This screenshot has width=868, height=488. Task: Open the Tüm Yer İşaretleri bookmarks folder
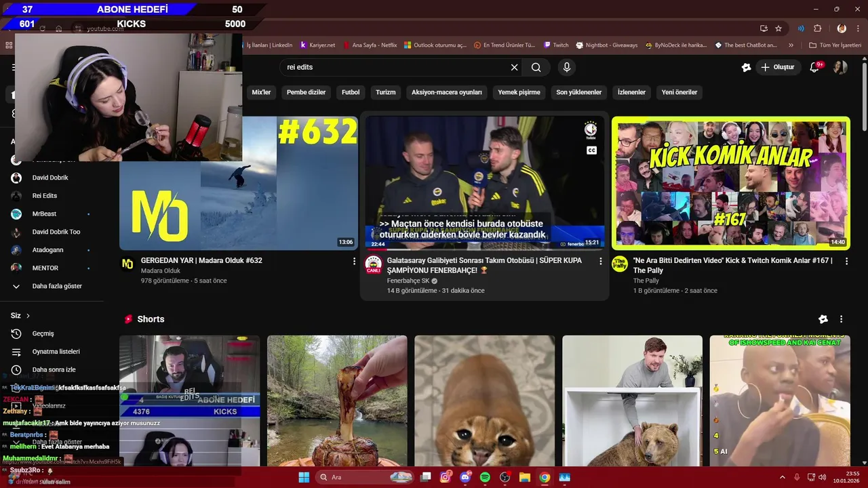[x=835, y=45]
